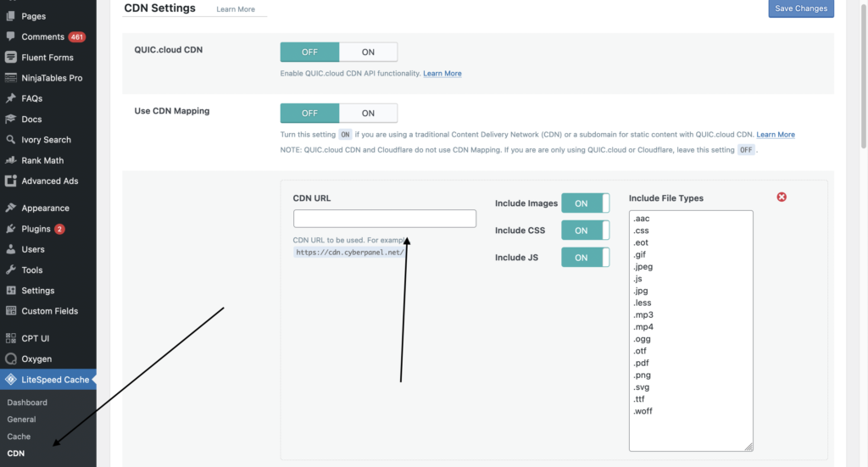Viewport: 868px width, 467px height.
Task: Click the CPT UI icon
Action: [10, 338]
